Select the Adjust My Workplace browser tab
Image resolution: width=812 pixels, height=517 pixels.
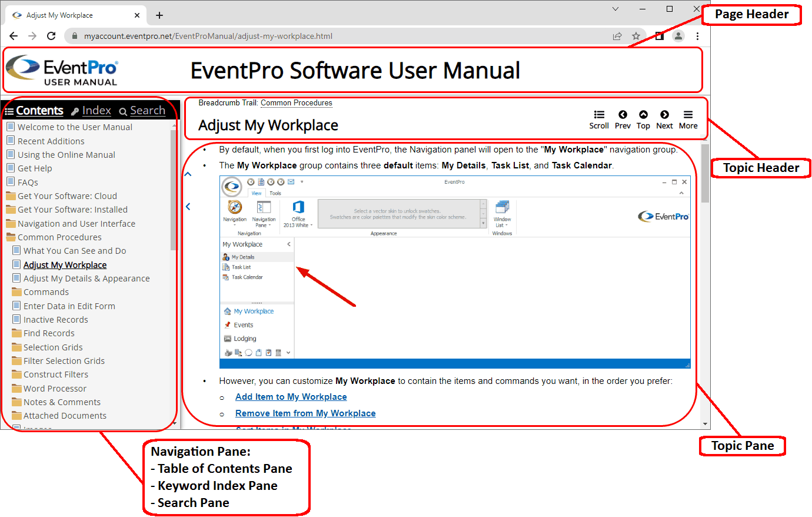point(75,15)
